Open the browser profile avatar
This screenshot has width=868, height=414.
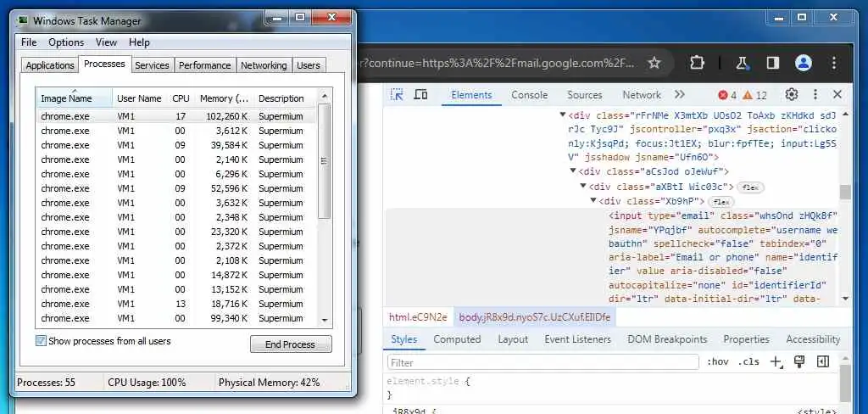tap(804, 63)
